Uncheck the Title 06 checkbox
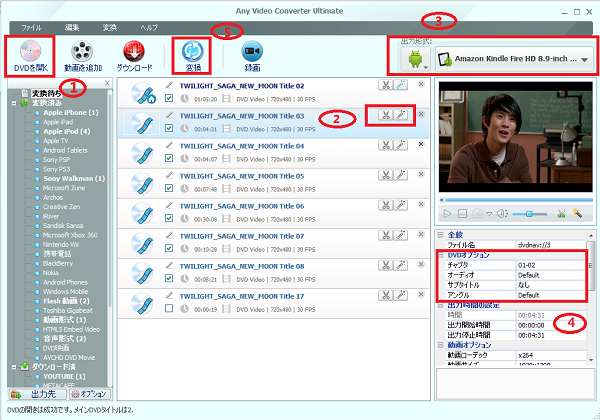Image resolution: width=600 pixels, height=420 pixels. [169, 218]
